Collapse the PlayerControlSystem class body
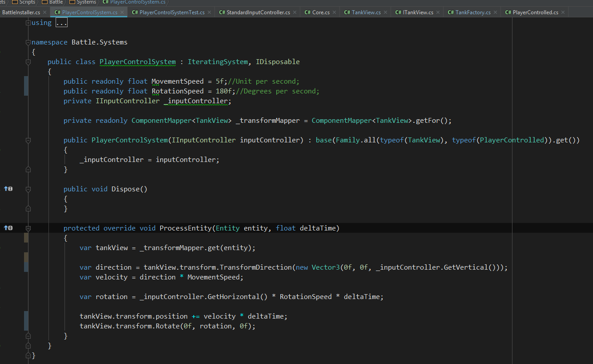 (28, 62)
